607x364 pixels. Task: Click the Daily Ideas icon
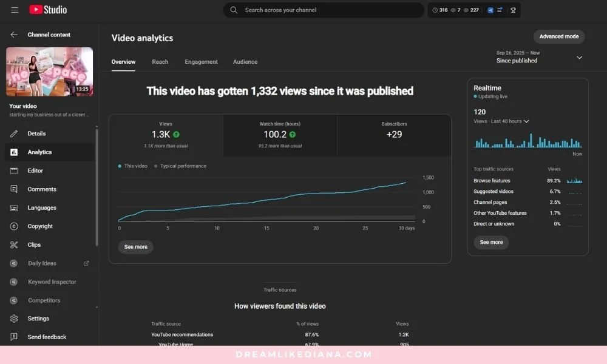tap(13, 263)
